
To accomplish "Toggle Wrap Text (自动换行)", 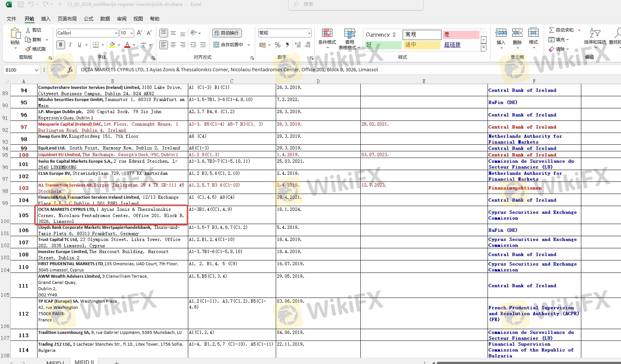I will coord(226,33).
